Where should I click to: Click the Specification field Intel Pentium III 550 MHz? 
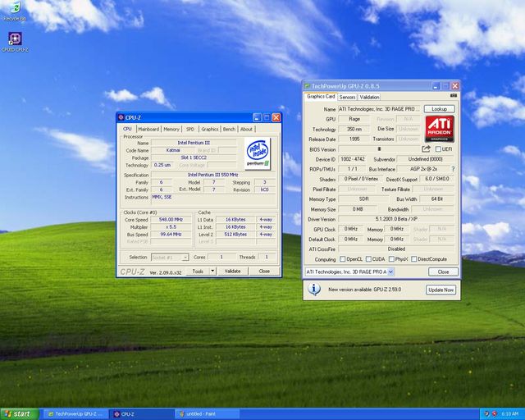tap(213, 175)
